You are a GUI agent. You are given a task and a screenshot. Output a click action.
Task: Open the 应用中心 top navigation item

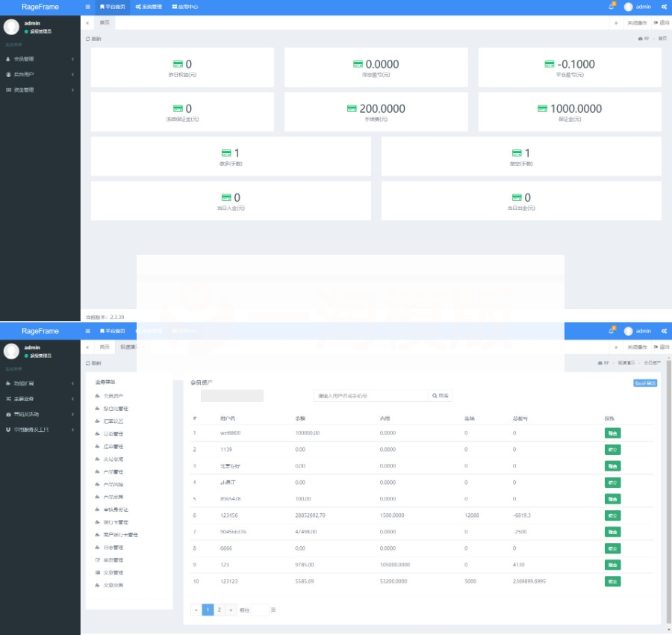184,7
